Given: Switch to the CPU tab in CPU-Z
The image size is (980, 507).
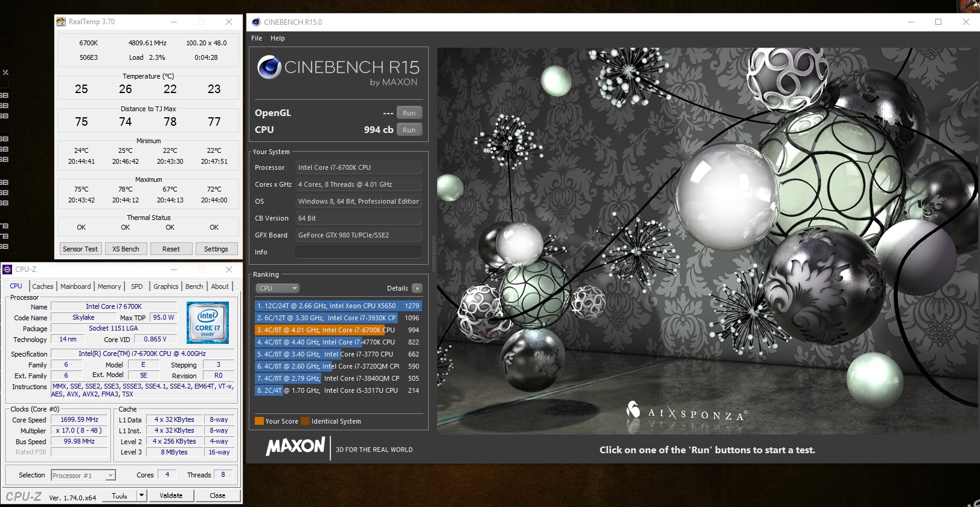Looking at the screenshot, I should point(16,286).
